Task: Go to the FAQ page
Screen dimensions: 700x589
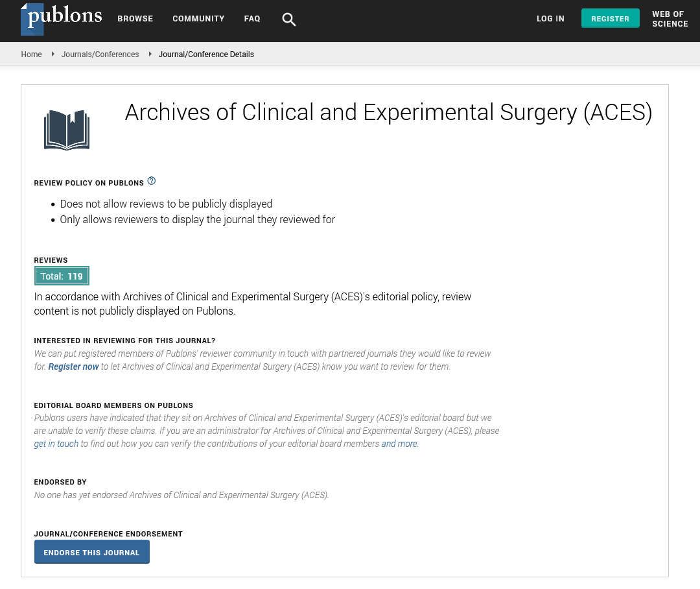Action: (x=252, y=19)
